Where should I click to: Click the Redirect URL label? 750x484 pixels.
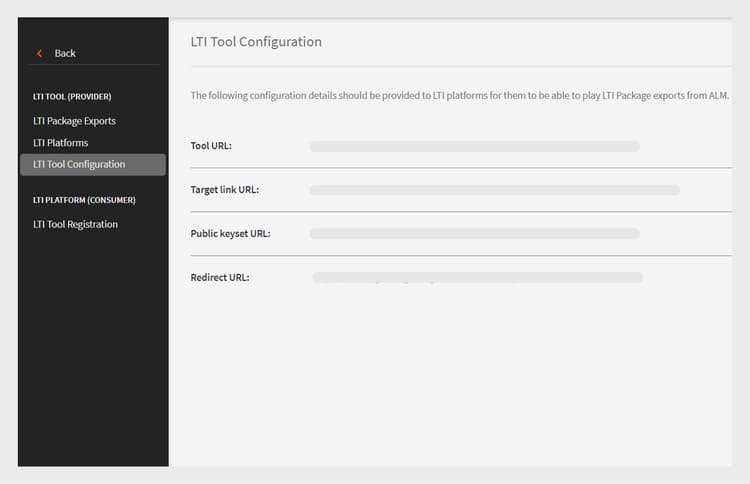[220, 277]
